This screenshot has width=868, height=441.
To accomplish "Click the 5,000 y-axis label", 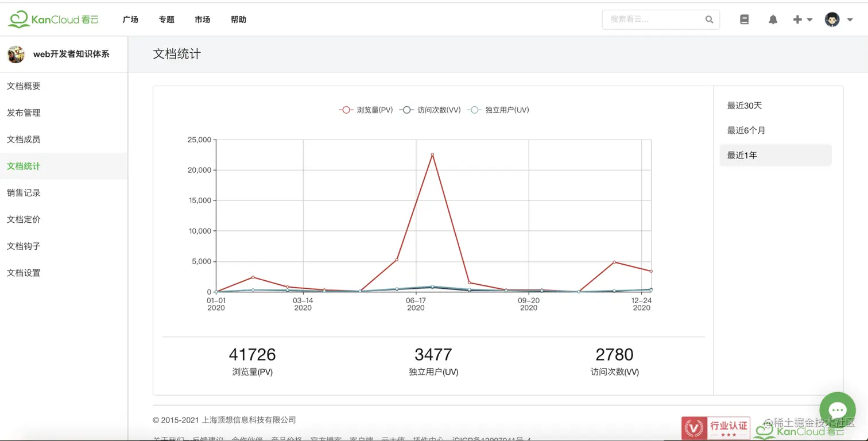I will point(201,261).
